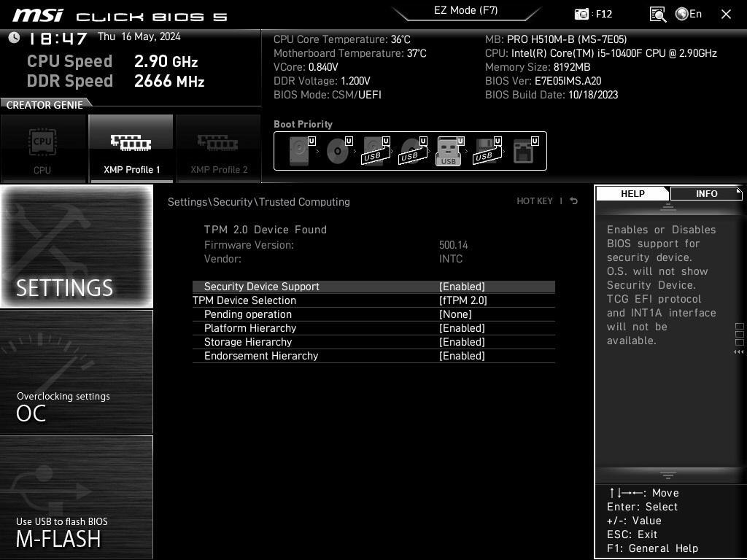Screen dimensions: 747x560
Task: Take a screenshot with the F12 camera icon
Action: tap(581, 14)
